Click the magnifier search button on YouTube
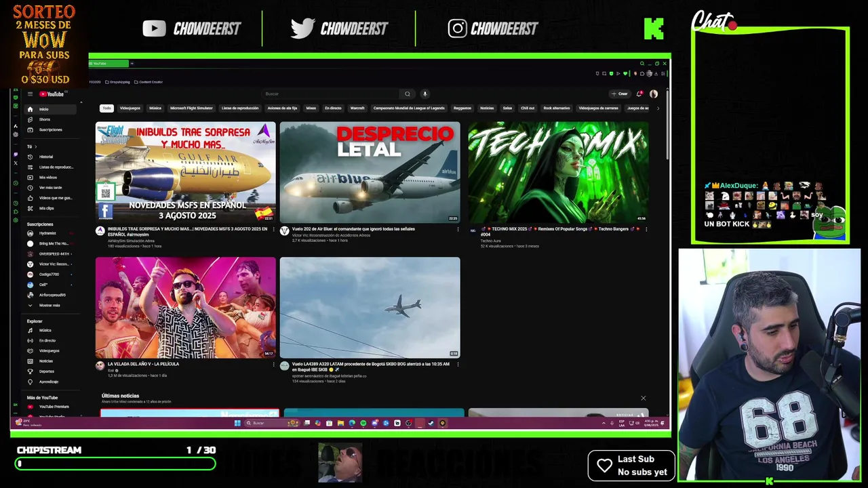868x488 pixels. pyautogui.click(x=407, y=94)
